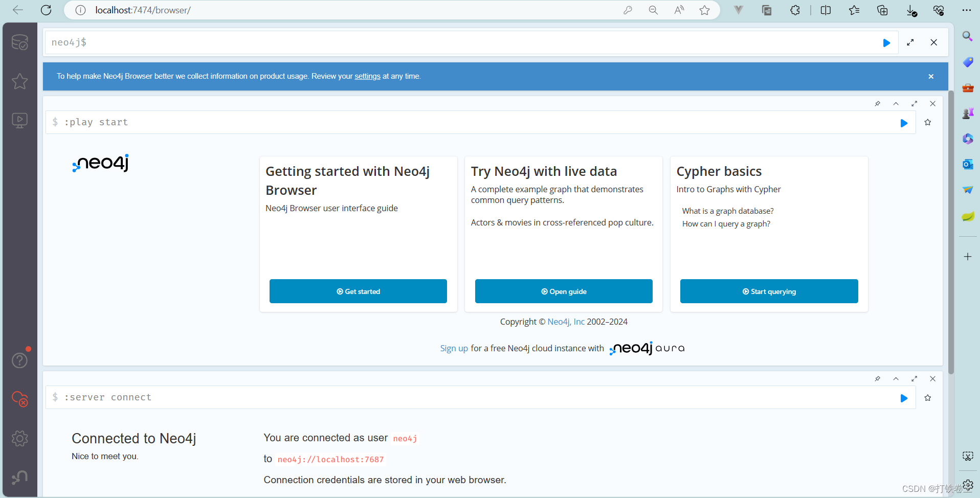Click the zoom out magnifier in address bar
The image size is (980, 498).
653,10
